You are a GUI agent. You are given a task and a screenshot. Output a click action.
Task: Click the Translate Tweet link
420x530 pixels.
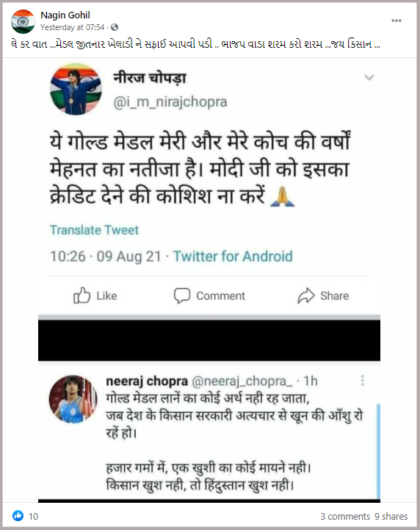(94, 230)
